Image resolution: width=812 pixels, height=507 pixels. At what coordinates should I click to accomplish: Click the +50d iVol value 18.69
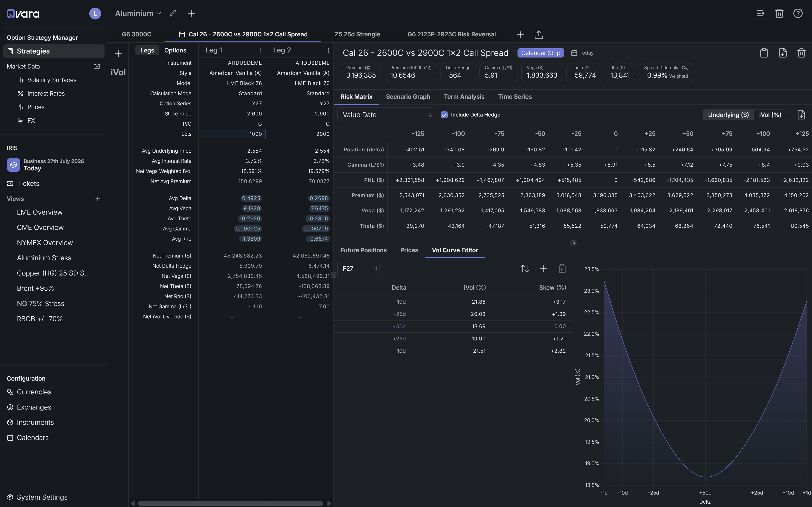pyautogui.click(x=479, y=327)
